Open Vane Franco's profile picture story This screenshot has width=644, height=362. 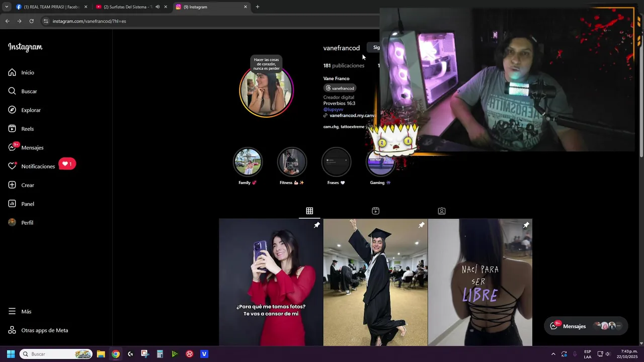(x=266, y=90)
